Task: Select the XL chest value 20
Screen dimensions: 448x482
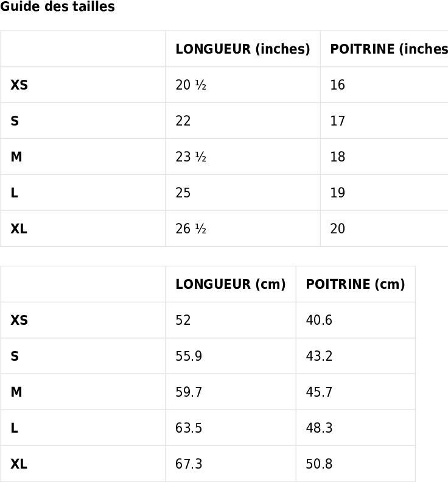Action: pyautogui.click(x=337, y=229)
